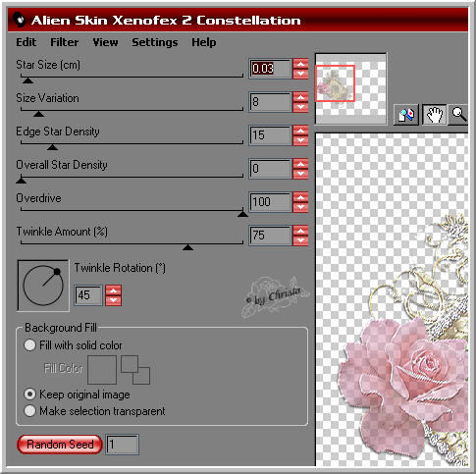476x474 pixels.
Task: Click the Overall Star Density value field
Action: pos(270,169)
